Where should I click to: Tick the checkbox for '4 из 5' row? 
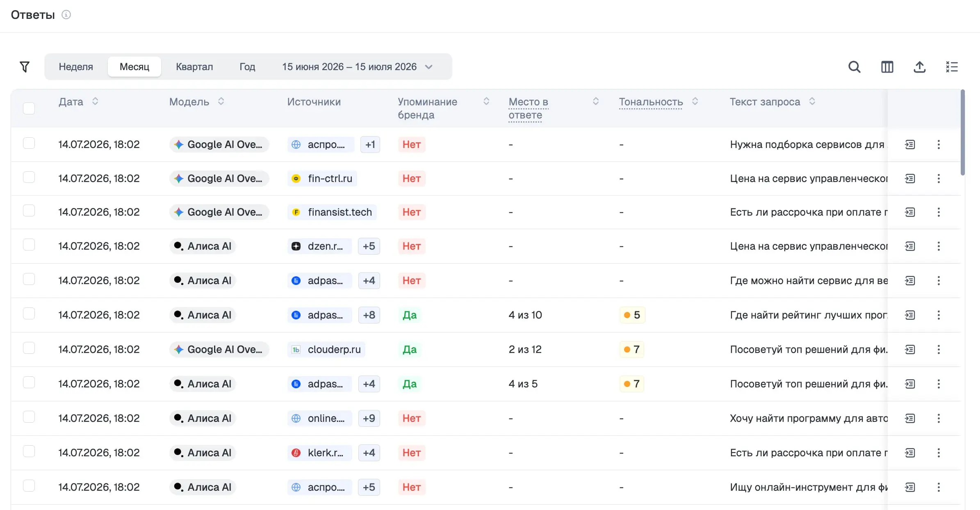point(29,382)
